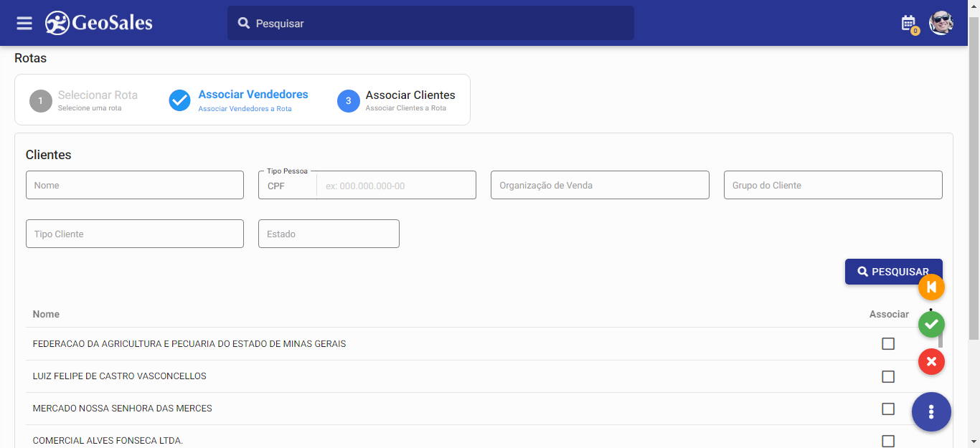Expand the Estado dropdown field
Screen dimensions: 980x448
(x=329, y=234)
